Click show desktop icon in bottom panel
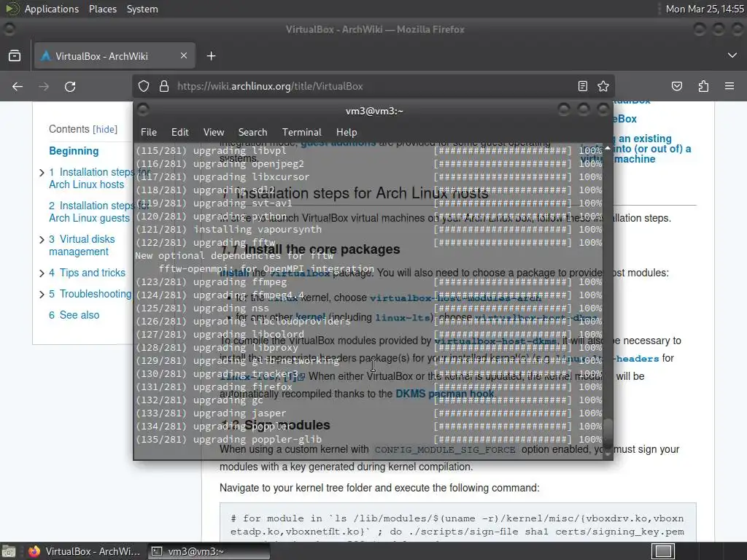 (x=8, y=551)
